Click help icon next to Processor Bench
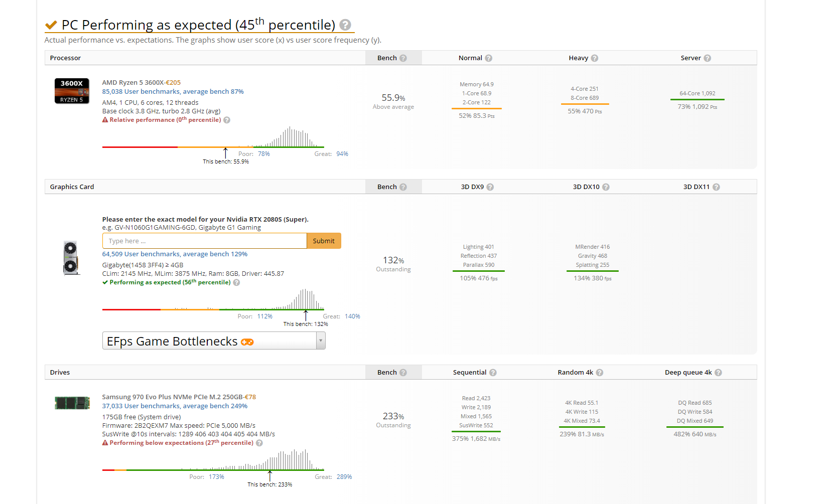This screenshot has height=504, width=832. (x=403, y=58)
